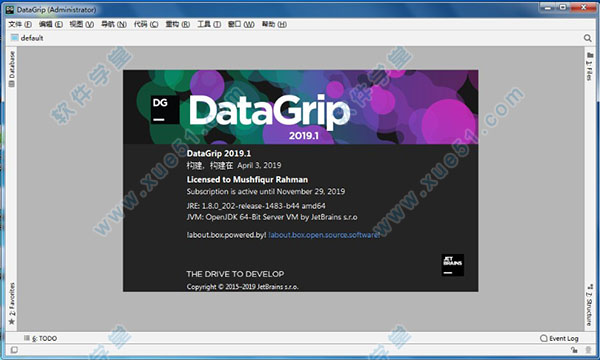Viewport: 600px width, 360px height.
Task: Close the DataGrip window
Action: [584, 7]
